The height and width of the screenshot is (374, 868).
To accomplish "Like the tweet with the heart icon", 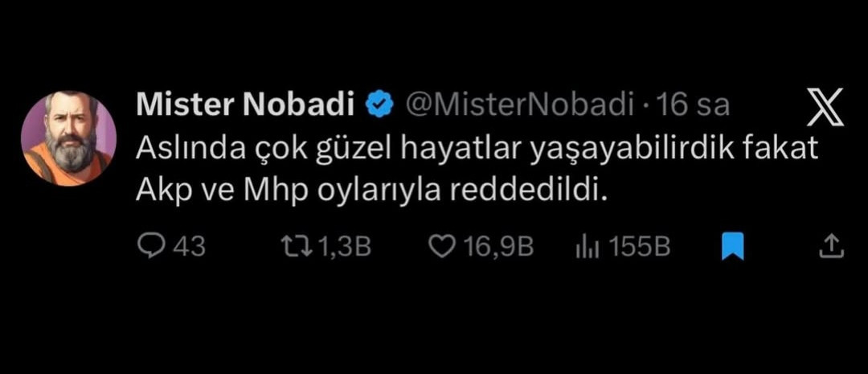I will tap(440, 246).
